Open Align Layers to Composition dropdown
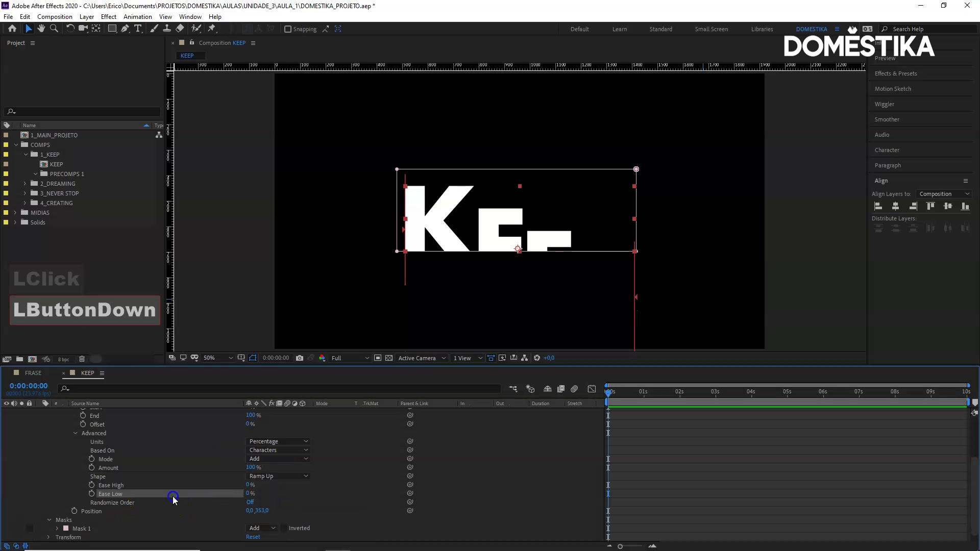This screenshot has height=551, width=980. 944,194
